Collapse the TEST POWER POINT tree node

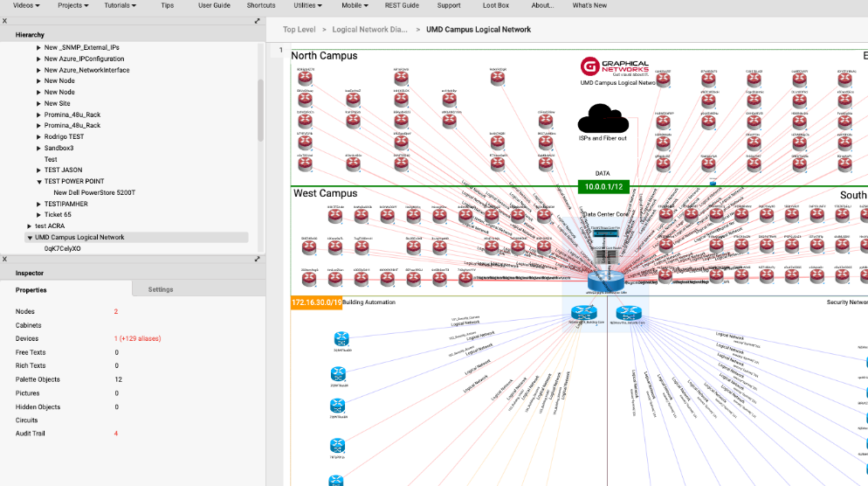pos(39,182)
